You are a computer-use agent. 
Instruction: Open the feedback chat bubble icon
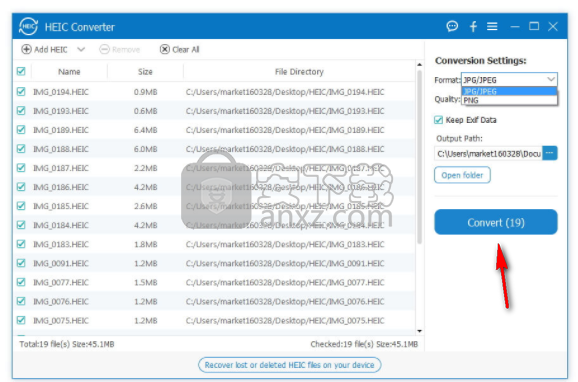pyautogui.click(x=452, y=26)
